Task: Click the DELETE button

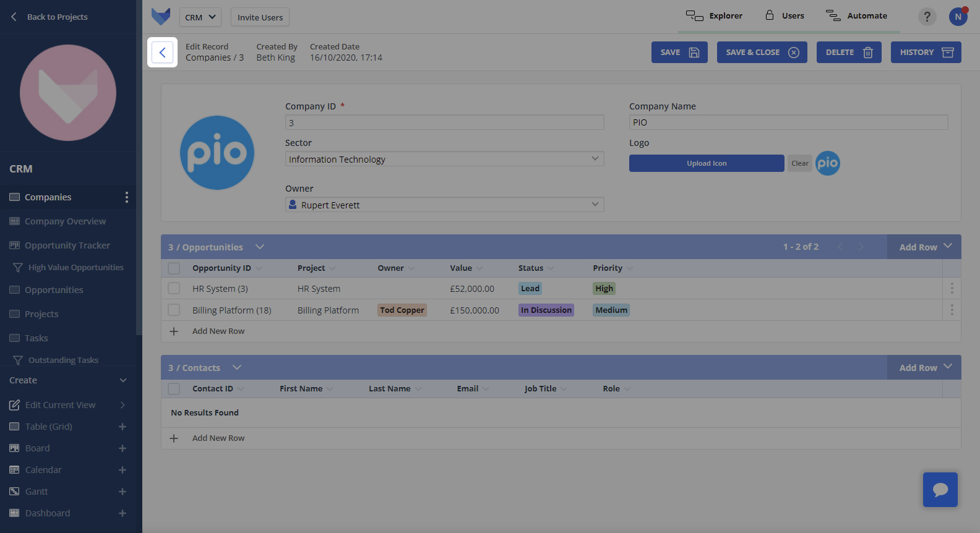Action: click(849, 53)
